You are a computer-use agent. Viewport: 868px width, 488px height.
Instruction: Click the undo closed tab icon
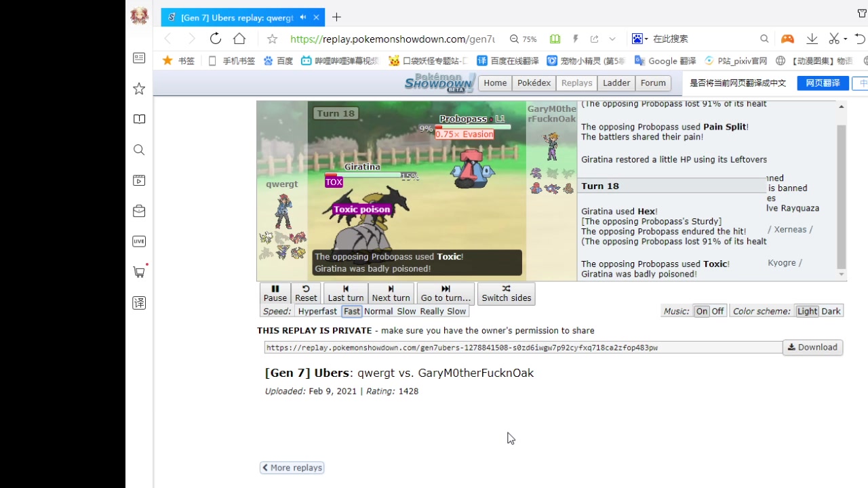pos(860,39)
